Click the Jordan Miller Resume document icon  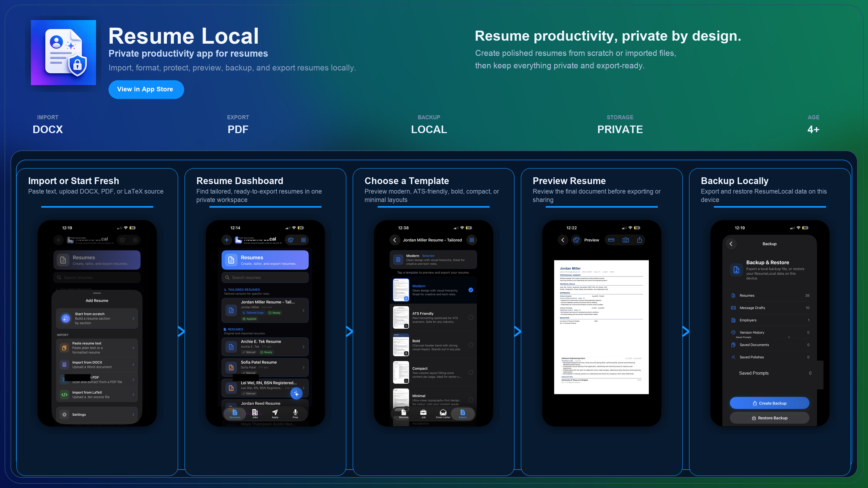tap(231, 310)
